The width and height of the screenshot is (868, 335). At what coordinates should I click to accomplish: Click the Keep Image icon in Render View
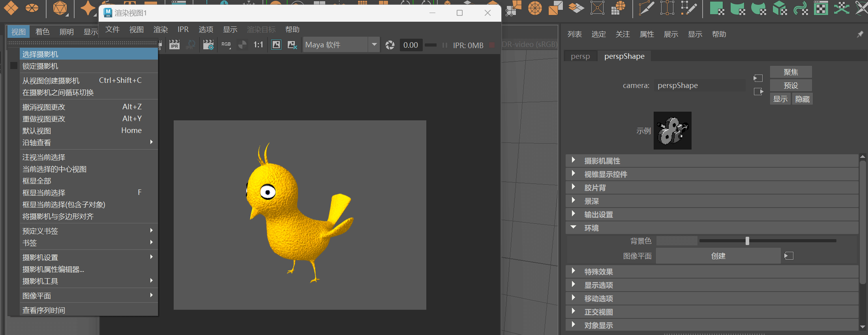[276, 45]
